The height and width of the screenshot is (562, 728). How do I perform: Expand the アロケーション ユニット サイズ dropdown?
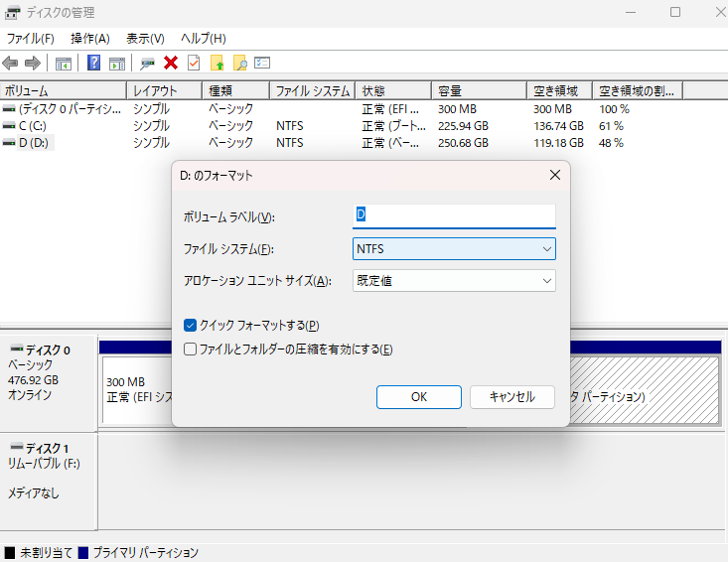(x=454, y=281)
